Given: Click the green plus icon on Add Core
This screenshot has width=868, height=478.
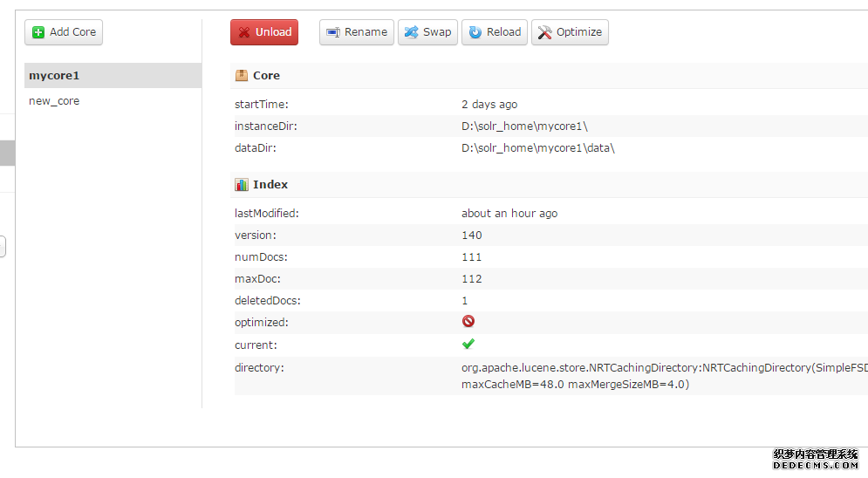Looking at the screenshot, I should pyautogui.click(x=38, y=32).
